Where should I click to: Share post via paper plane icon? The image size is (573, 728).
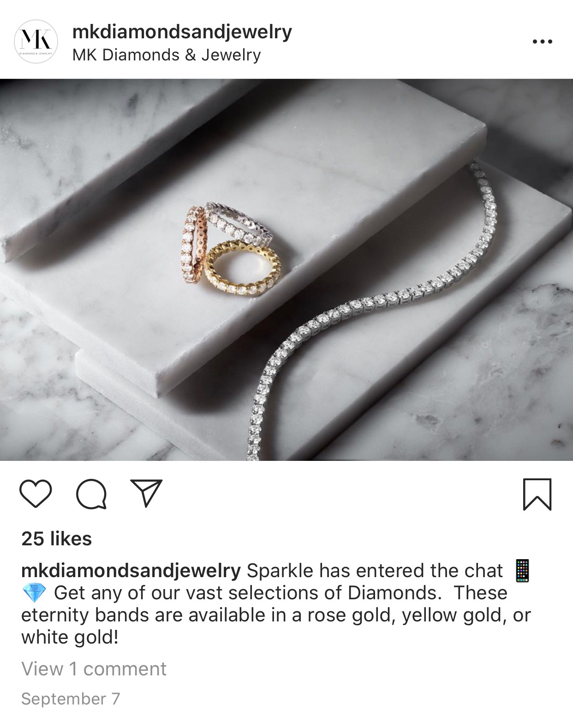[x=147, y=493]
